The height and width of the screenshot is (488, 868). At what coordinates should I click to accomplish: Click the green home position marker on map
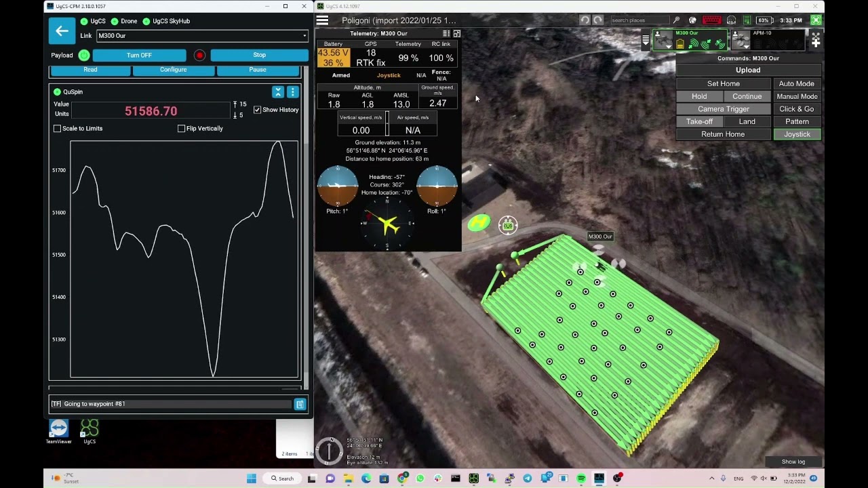(x=479, y=222)
